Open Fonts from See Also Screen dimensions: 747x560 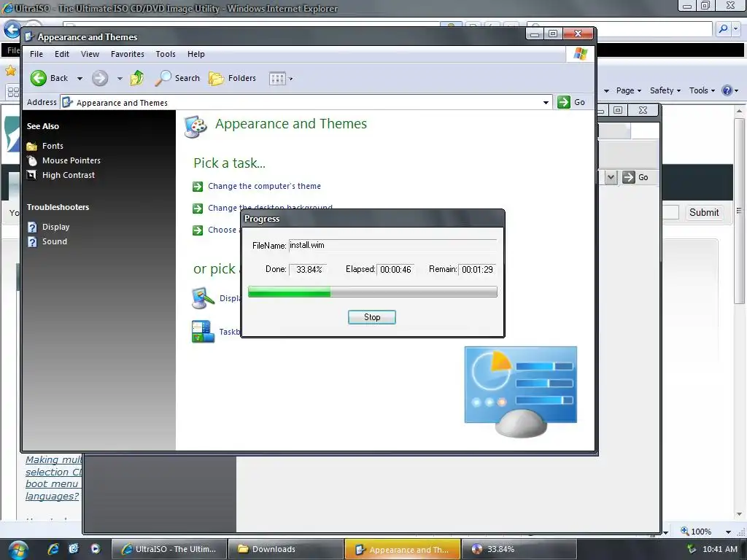[x=53, y=146]
